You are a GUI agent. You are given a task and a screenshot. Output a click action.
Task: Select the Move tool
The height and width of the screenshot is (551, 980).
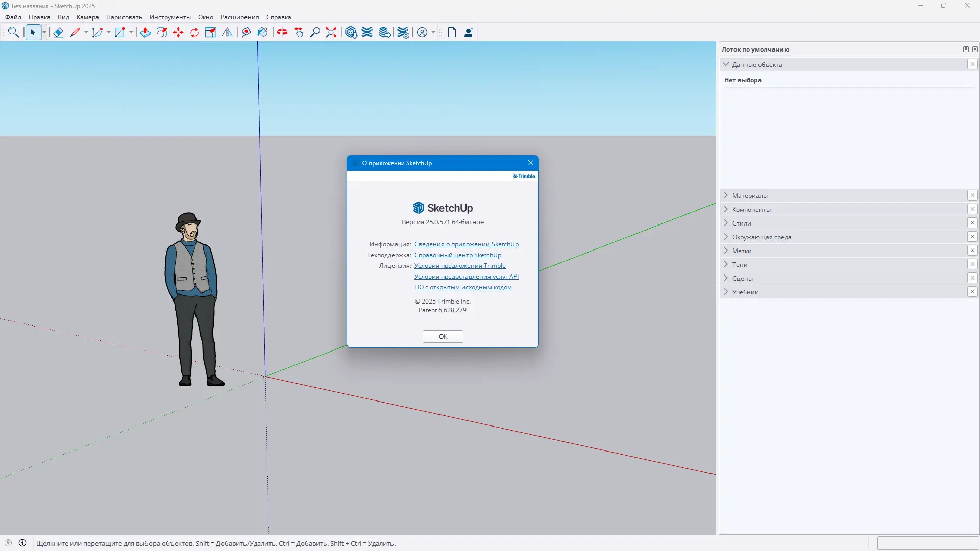[x=178, y=33]
